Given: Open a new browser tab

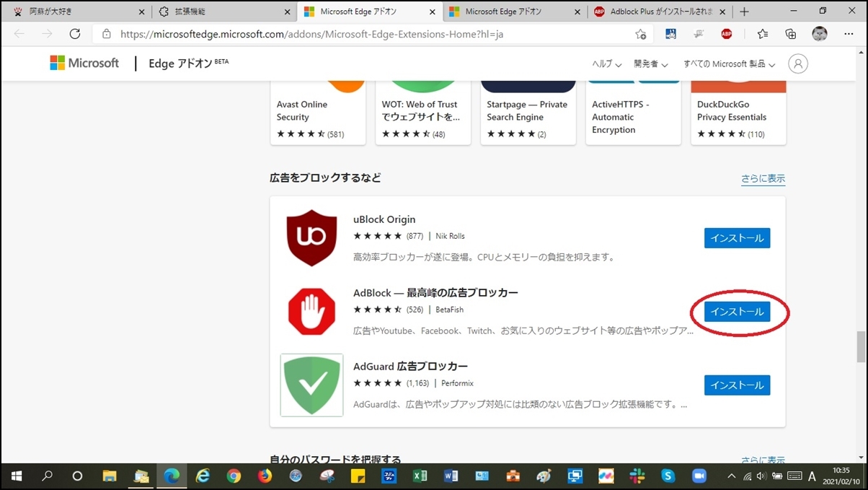Looking at the screenshot, I should (744, 12).
